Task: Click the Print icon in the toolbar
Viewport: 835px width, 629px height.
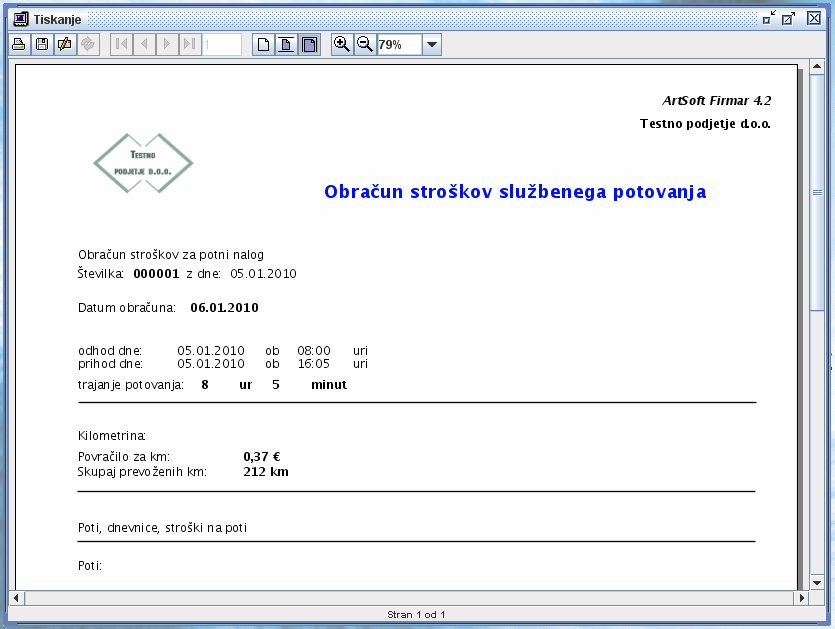Action: click(18, 45)
